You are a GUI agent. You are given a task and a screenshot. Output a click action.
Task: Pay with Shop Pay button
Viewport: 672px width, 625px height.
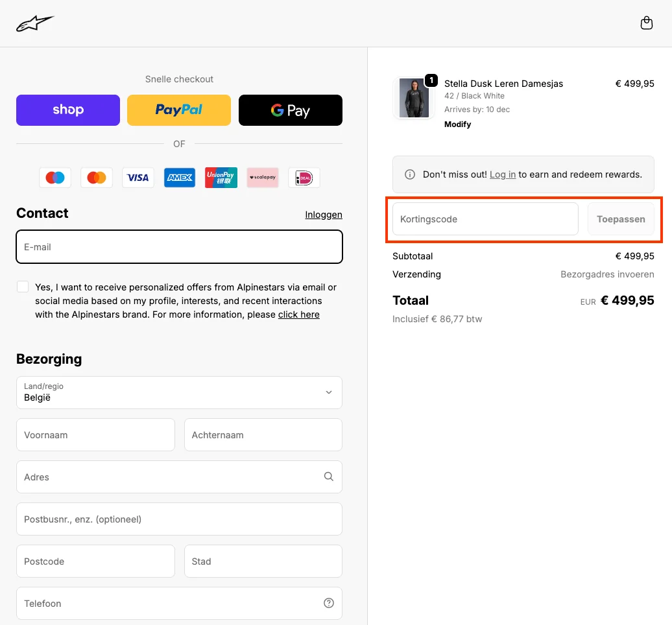click(x=68, y=110)
